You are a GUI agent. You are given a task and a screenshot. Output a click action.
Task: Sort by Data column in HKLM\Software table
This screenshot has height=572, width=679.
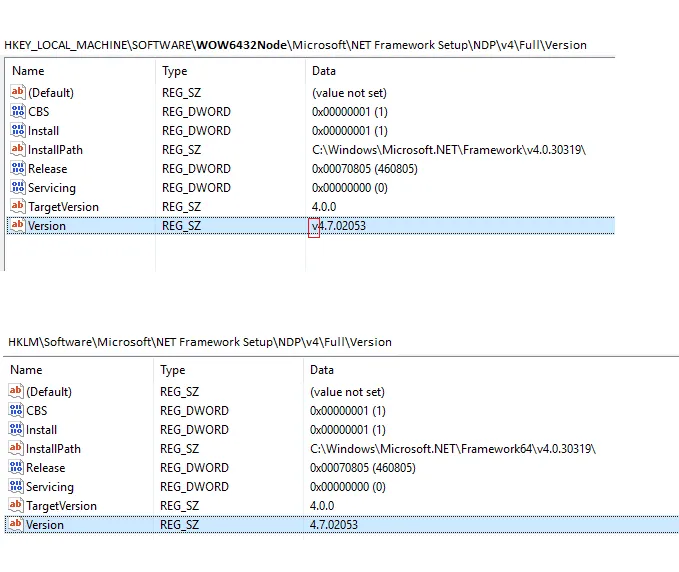(x=322, y=370)
